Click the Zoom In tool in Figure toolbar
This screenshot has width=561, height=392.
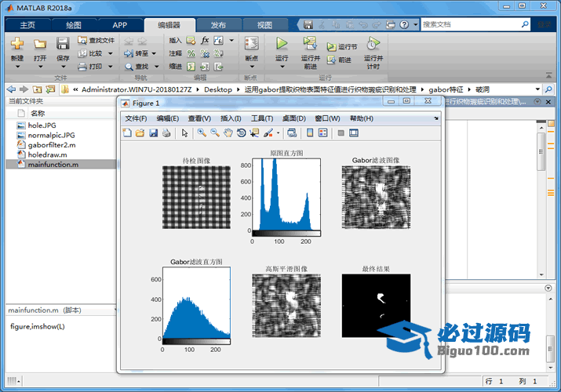[202, 133]
